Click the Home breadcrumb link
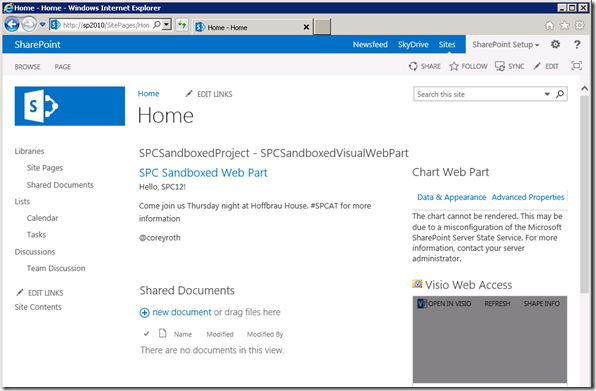 pos(148,93)
